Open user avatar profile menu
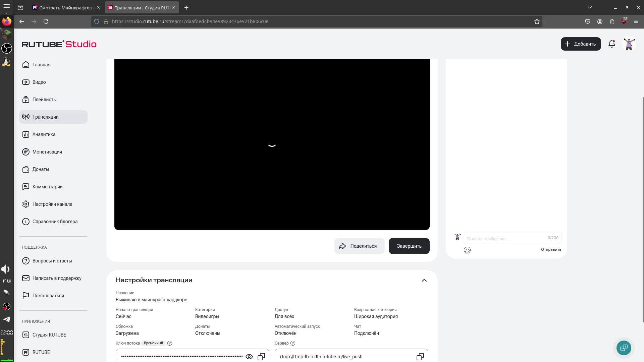Viewport: 644px width, 362px height. pyautogui.click(x=629, y=44)
